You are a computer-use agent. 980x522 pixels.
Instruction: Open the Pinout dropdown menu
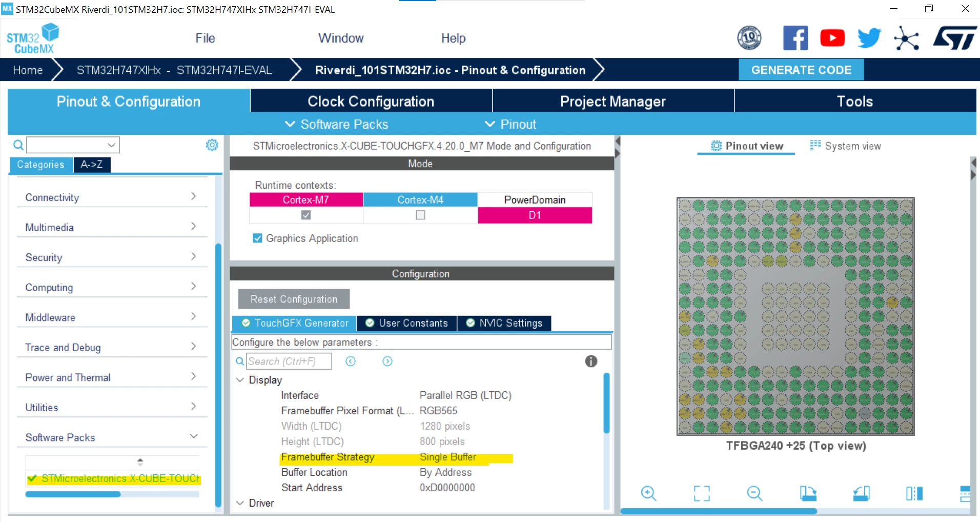click(x=511, y=124)
